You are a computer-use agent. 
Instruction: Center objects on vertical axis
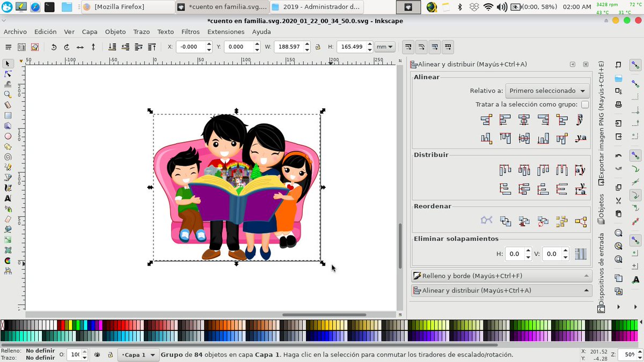[x=524, y=120]
